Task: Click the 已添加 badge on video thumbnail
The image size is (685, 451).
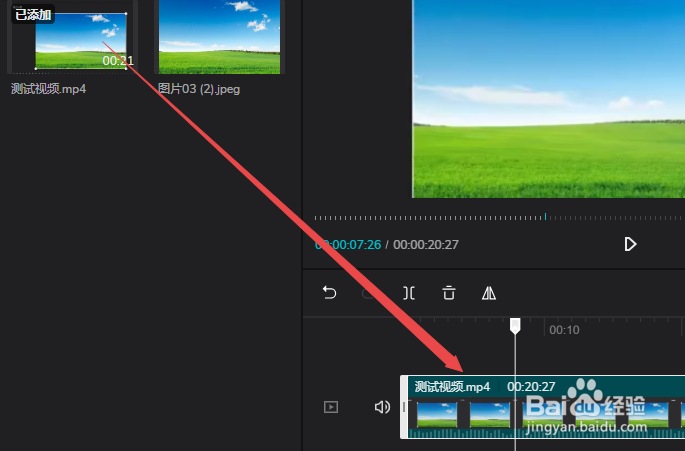Action: pyautogui.click(x=33, y=14)
